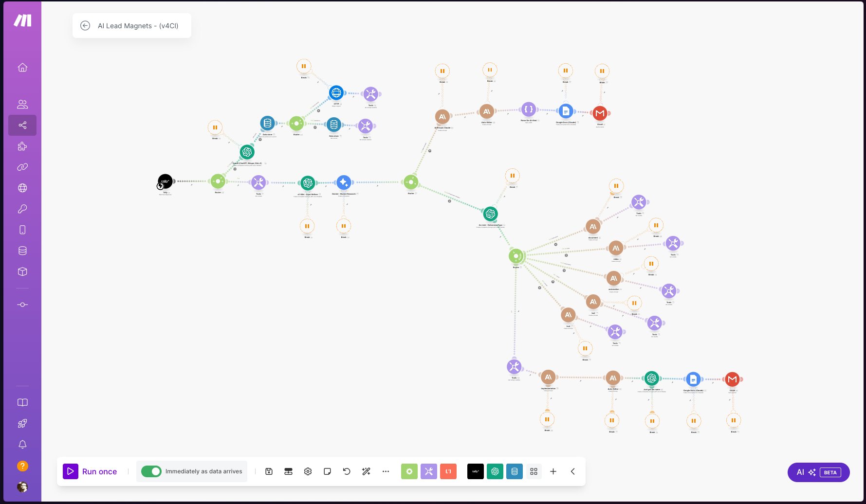Select the first Router after the Tally trigger
866x504 pixels.
point(218,182)
